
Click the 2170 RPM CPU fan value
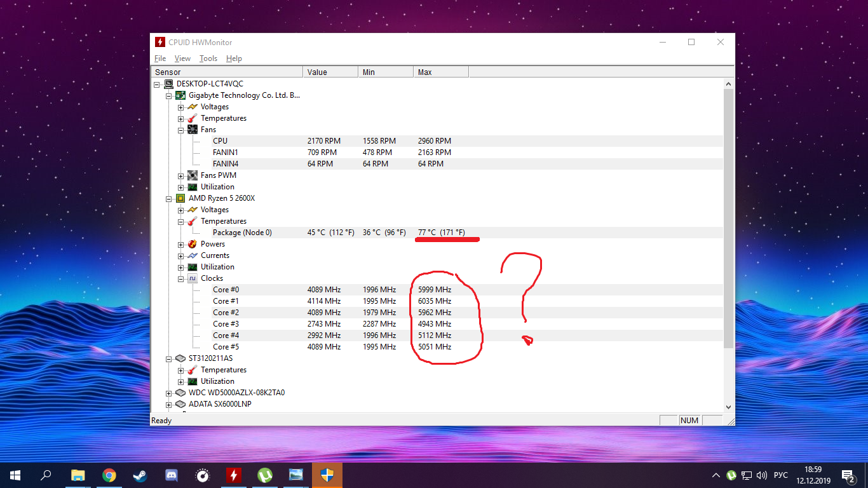(324, 141)
